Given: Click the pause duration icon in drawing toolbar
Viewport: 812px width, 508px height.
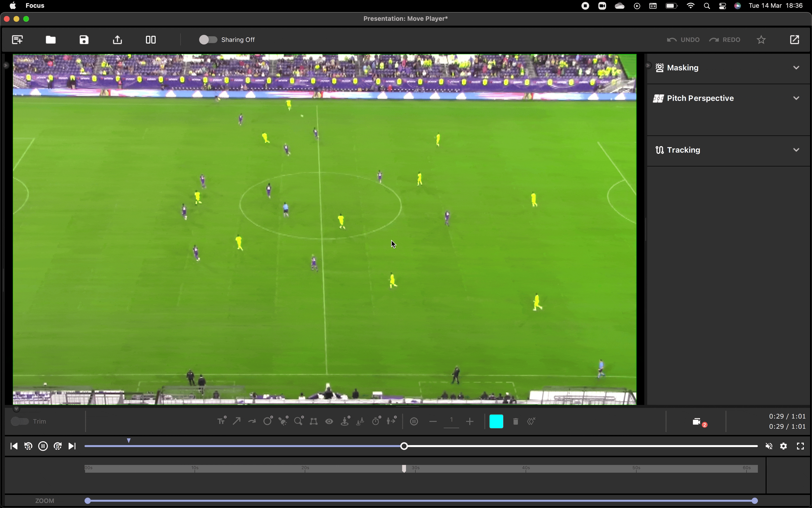Looking at the screenshot, I should pos(414,421).
